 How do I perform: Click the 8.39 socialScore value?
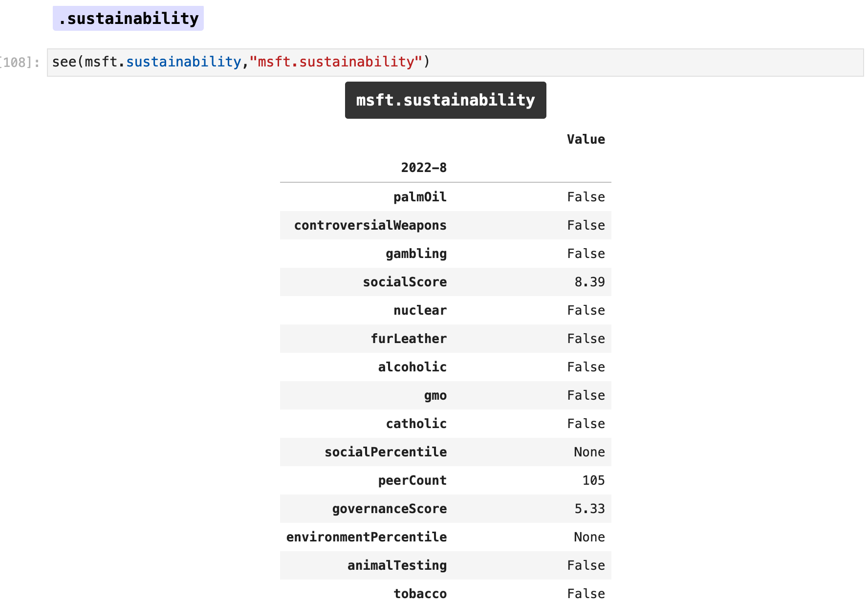[589, 282]
